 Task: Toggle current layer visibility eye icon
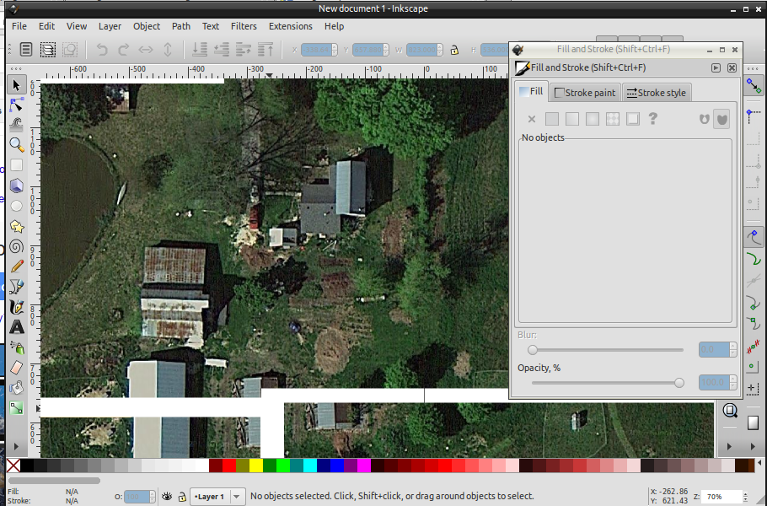click(167, 496)
